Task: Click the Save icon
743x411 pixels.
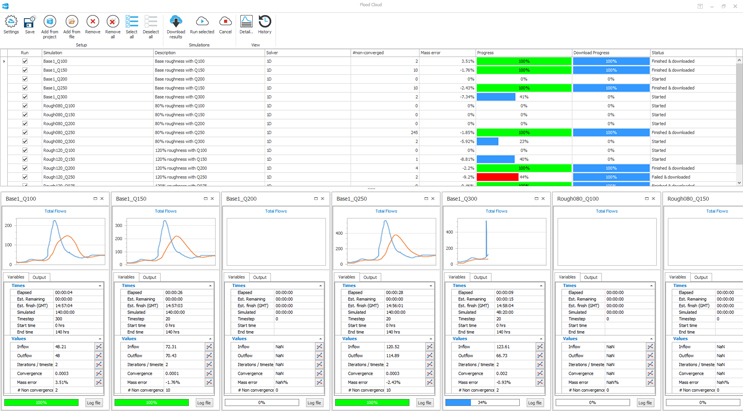Action: pos(29,24)
